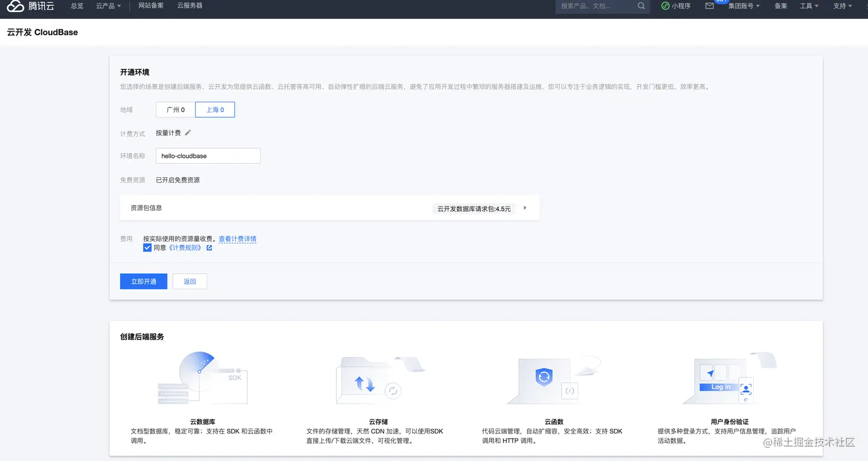The width and height of the screenshot is (868, 461).
Task: Click the 云开发数据库请求包:4.5元 badge
Action: [472, 209]
